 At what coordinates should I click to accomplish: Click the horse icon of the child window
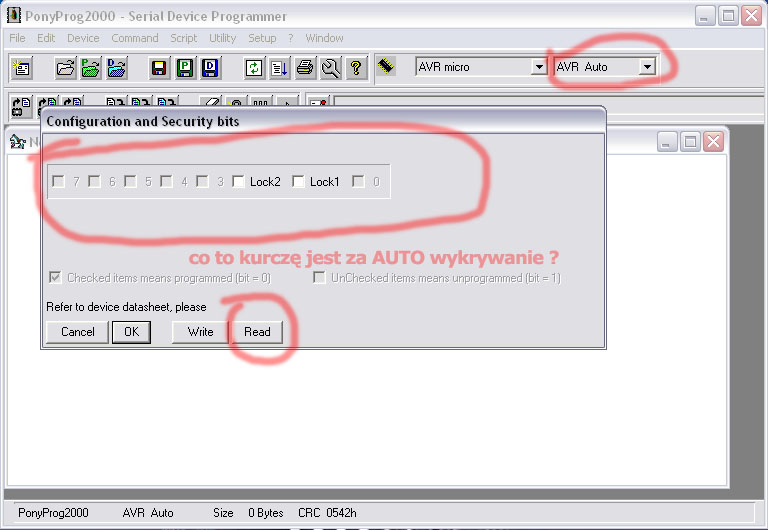pyautogui.click(x=18, y=142)
